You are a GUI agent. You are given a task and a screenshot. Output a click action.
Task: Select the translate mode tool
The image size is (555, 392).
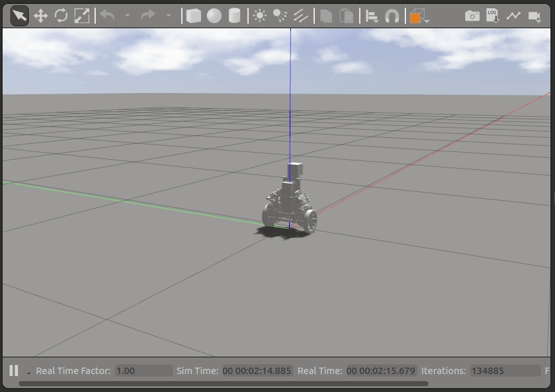point(40,16)
